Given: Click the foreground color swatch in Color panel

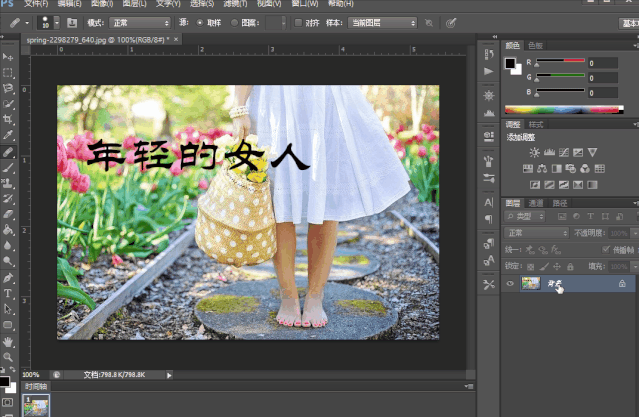Looking at the screenshot, I should (510, 63).
